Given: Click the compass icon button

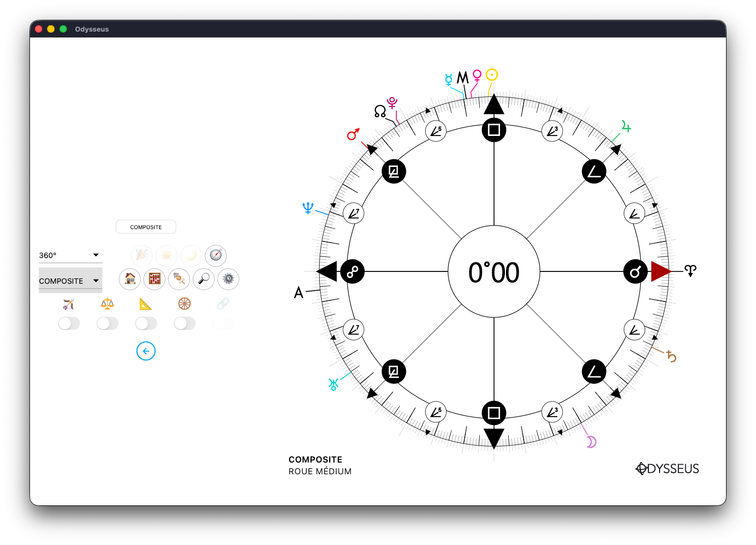Looking at the screenshot, I should point(216,255).
